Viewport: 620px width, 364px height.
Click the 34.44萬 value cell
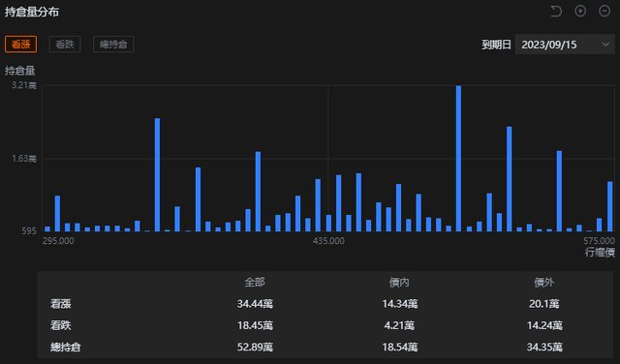point(255,304)
